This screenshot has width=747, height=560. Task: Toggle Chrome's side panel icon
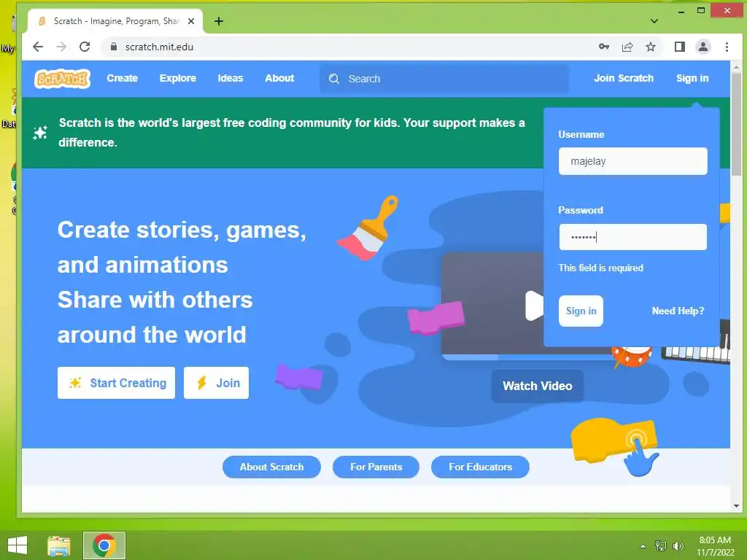tap(680, 47)
